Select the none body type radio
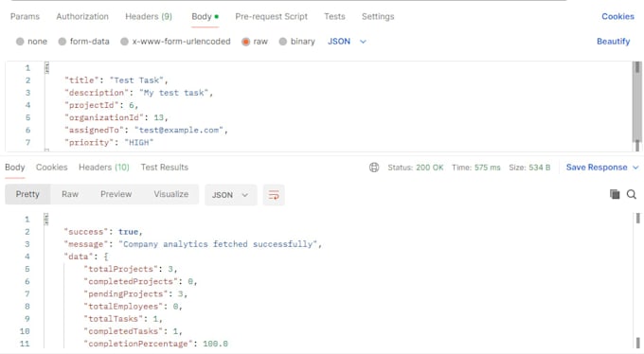 tap(20, 42)
